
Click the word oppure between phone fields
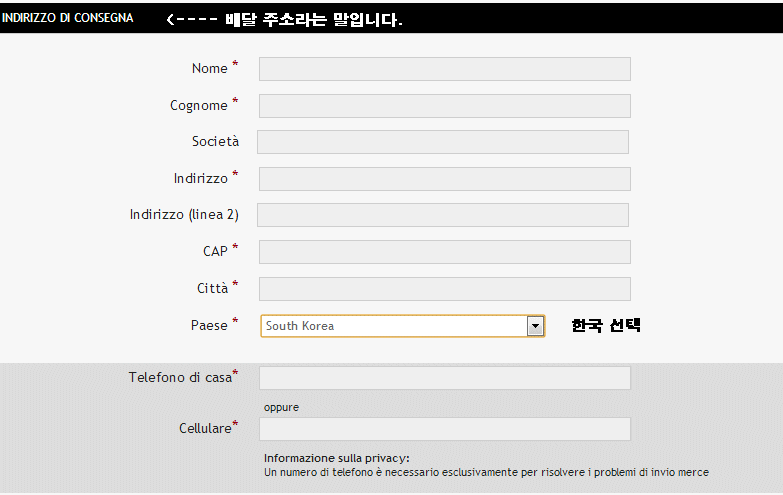pyautogui.click(x=281, y=407)
